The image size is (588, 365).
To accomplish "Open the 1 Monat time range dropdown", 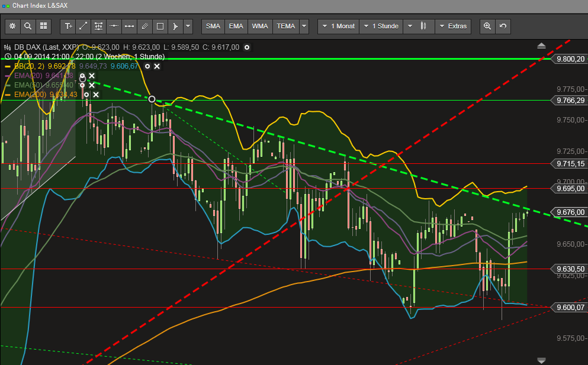I will coord(338,26).
